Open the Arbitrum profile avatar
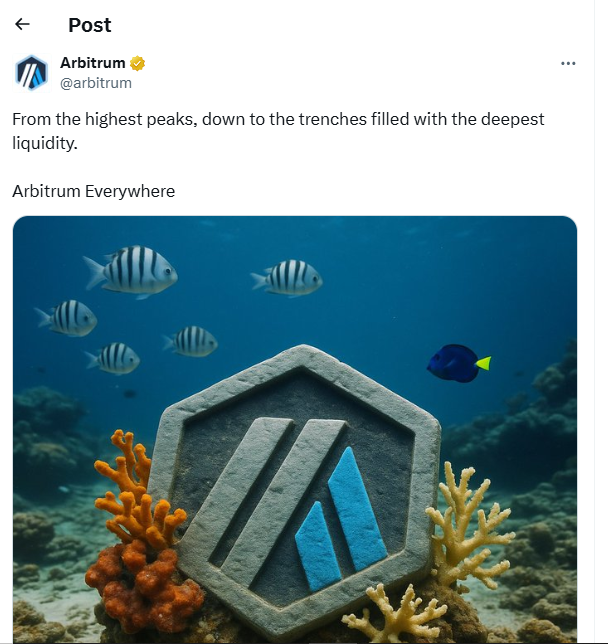 tap(31, 73)
